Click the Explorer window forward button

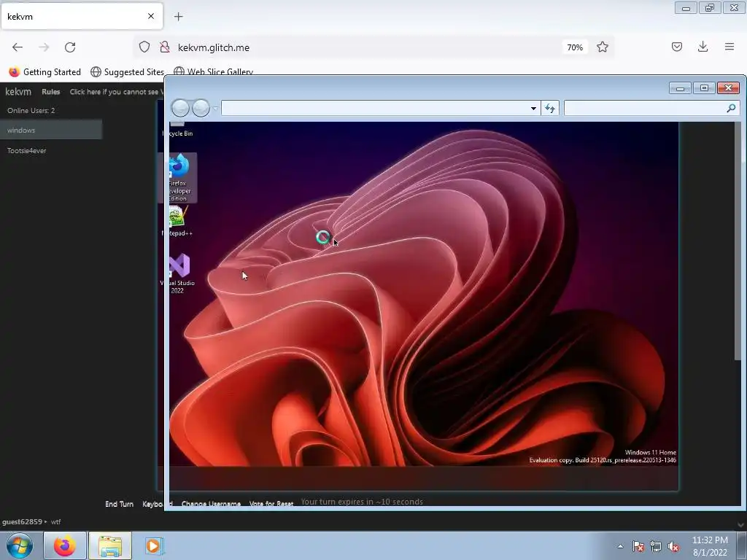pos(201,108)
